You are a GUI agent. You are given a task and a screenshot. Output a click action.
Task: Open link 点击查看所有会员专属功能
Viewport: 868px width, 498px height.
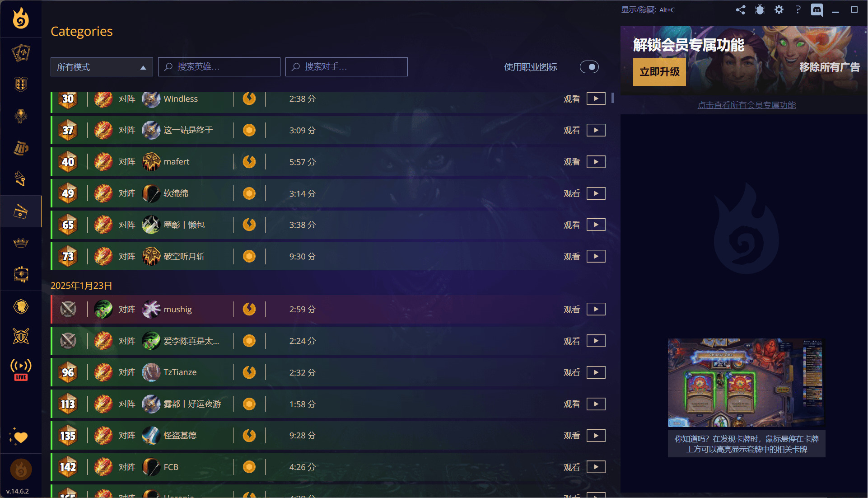click(747, 105)
